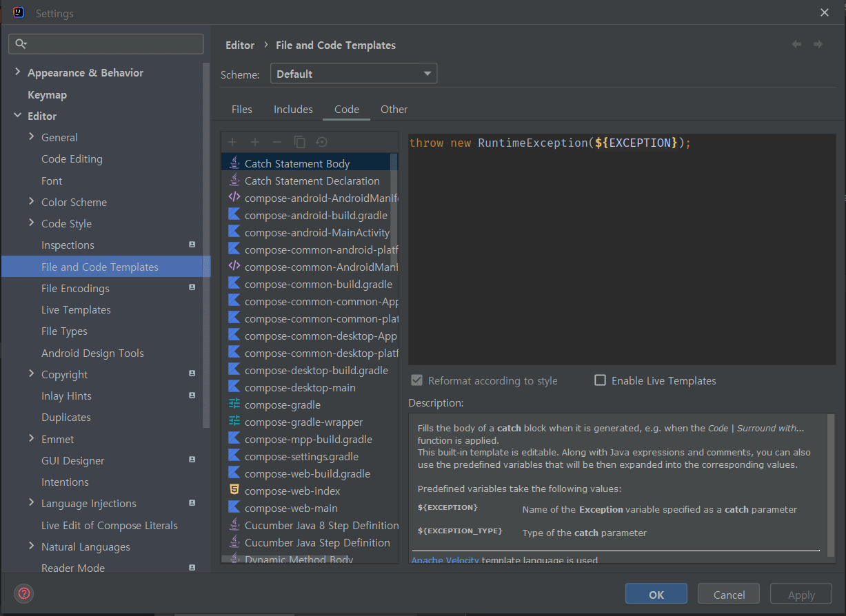846x616 pixels.
Task: Click the Cancel button
Action: pos(729,595)
